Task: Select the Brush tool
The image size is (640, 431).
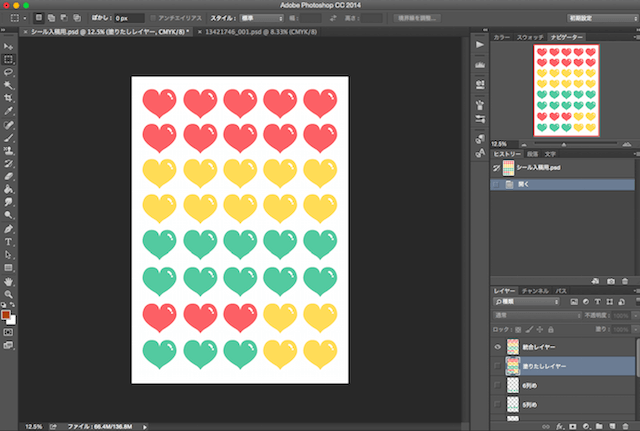Action: pyautogui.click(x=8, y=138)
